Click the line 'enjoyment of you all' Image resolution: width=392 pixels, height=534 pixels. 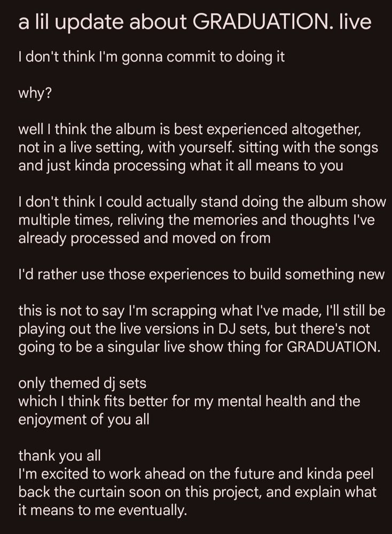[84, 420]
